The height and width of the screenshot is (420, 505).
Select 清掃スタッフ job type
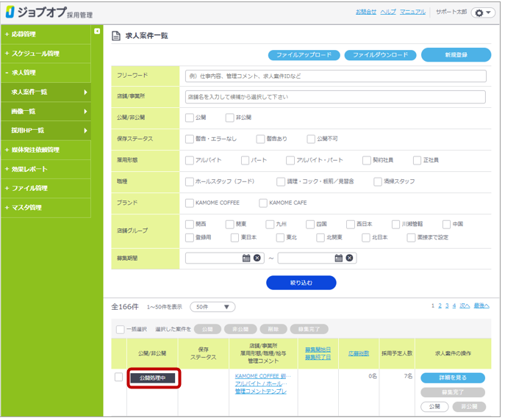[x=377, y=181]
